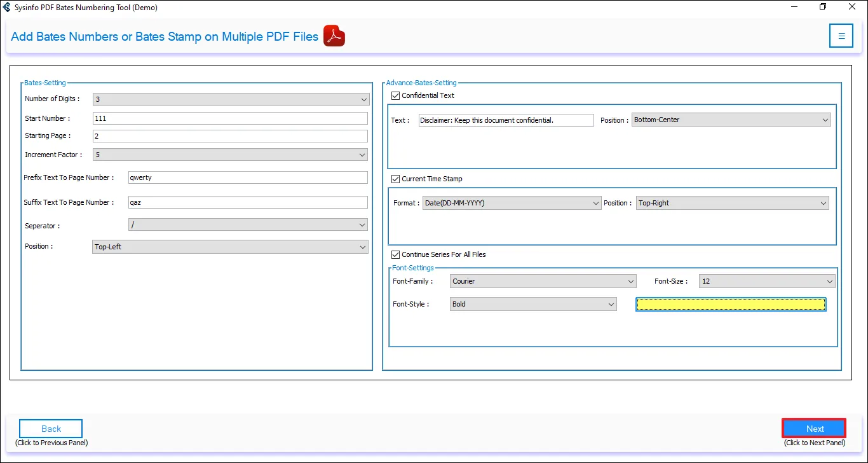Image resolution: width=868 pixels, height=463 pixels.
Task: Open the hamburger menu icon
Action: [x=841, y=36]
